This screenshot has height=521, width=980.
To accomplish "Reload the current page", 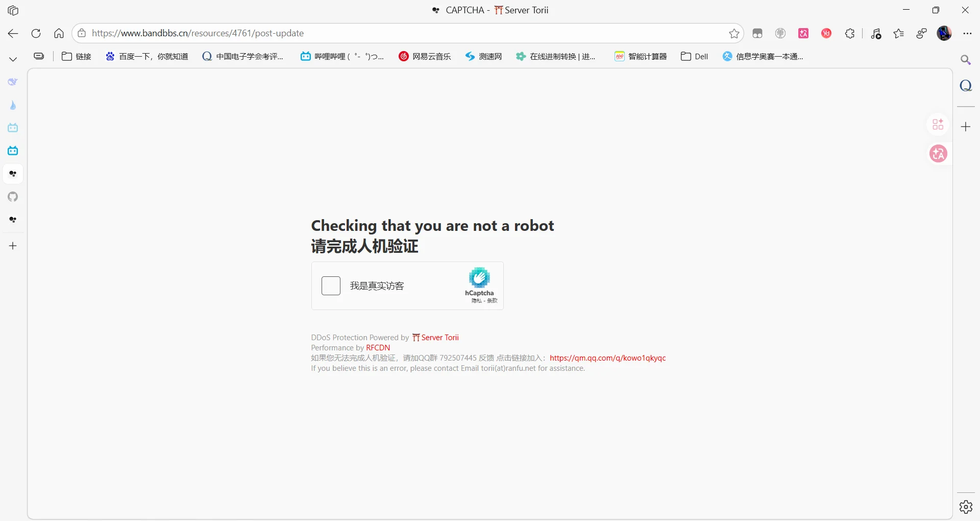I will (x=36, y=34).
